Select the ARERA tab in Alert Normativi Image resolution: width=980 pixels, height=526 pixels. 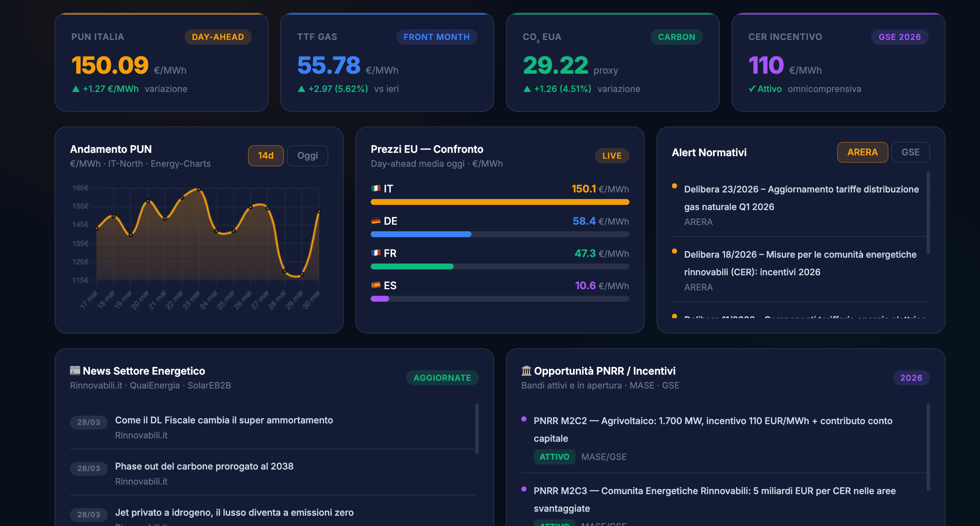(x=862, y=152)
